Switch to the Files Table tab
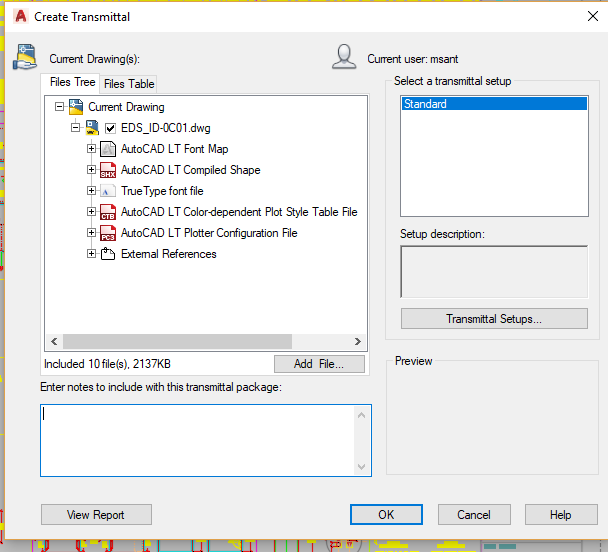Image resolution: width=608 pixels, height=552 pixels. click(129, 84)
